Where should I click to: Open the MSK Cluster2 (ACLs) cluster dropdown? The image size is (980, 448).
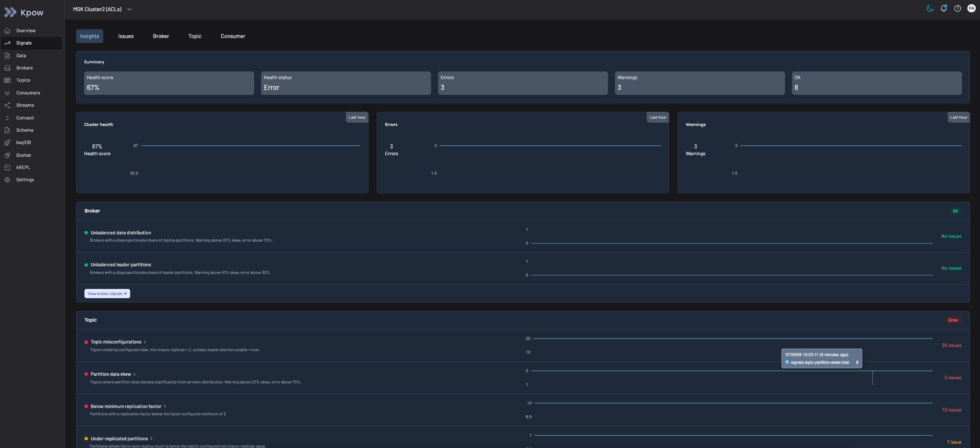point(102,9)
